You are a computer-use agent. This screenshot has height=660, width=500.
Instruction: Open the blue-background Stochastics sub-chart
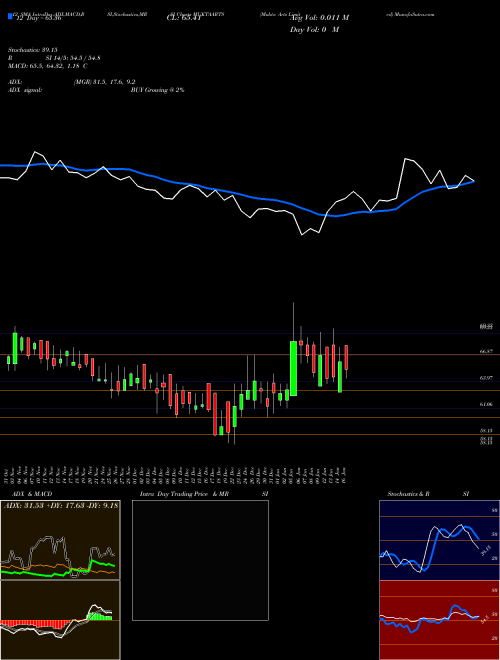[x=439, y=540]
